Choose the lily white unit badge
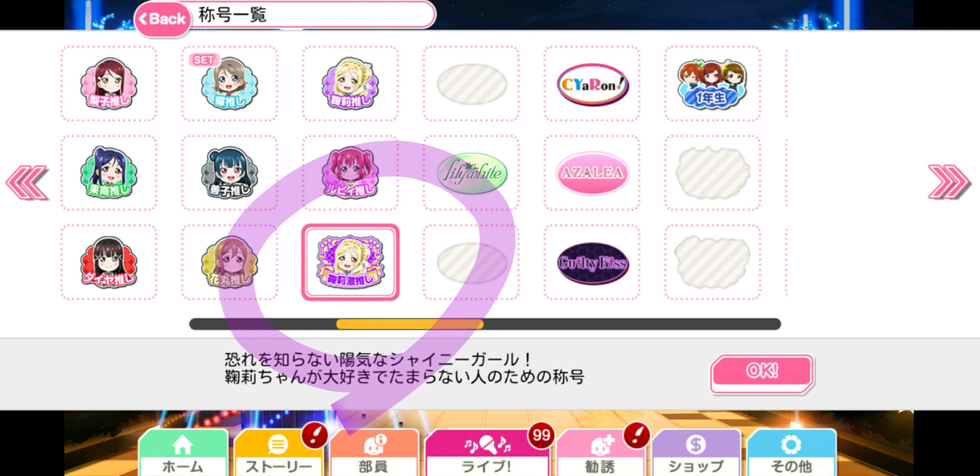The height and width of the screenshot is (476, 980). pyautogui.click(x=472, y=173)
